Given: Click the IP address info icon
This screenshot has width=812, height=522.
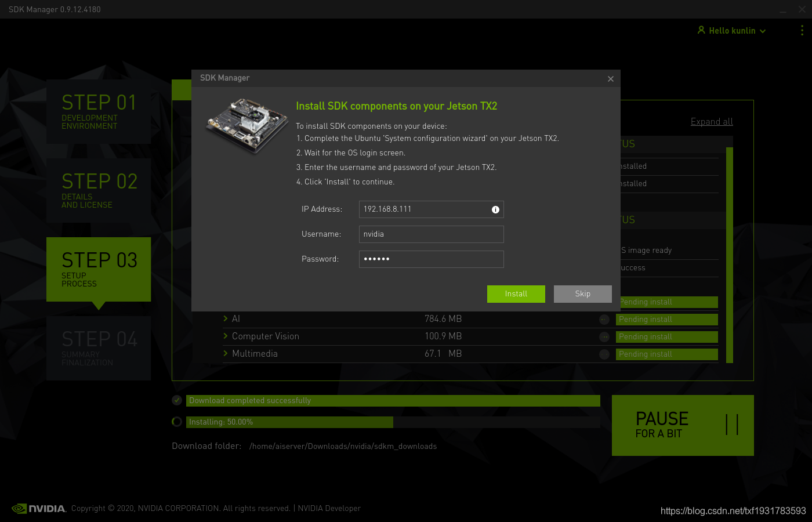Looking at the screenshot, I should 495,210.
